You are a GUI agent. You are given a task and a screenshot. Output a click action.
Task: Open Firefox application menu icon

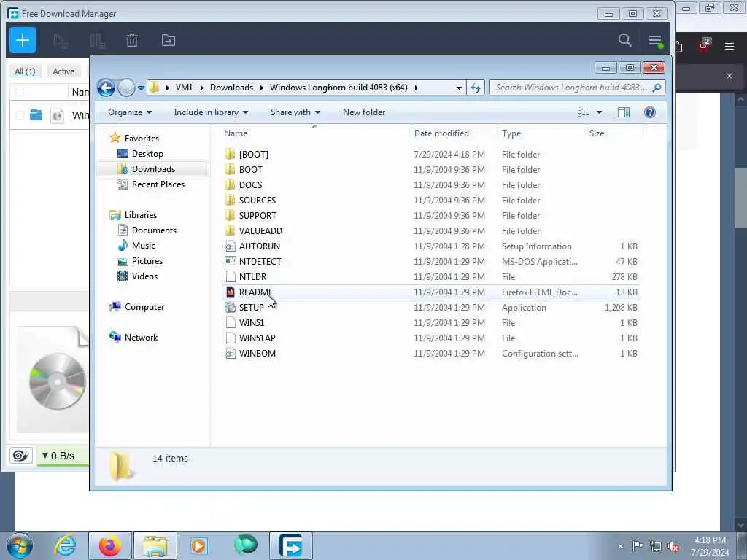pyautogui.click(x=729, y=46)
